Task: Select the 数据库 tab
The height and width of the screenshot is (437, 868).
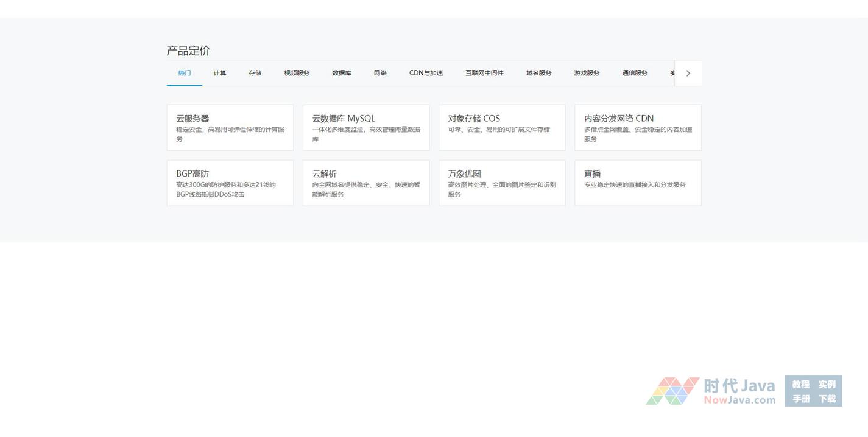Action: (x=341, y=73)
